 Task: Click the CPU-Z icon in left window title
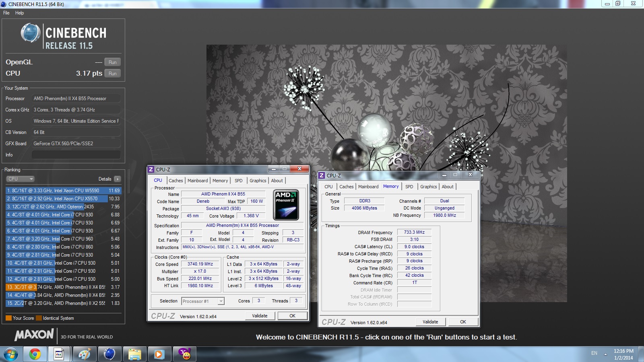point(151,169)
